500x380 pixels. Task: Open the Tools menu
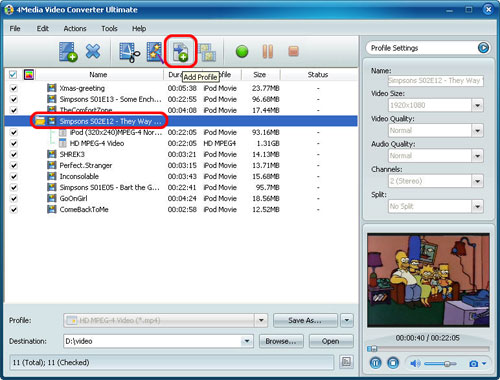[109, 29]
